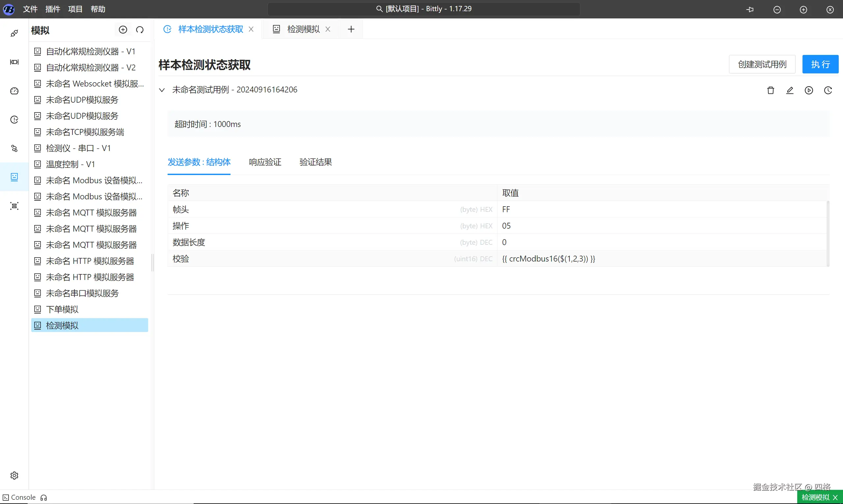Delete the unnamed test case
843x504 pixels.
click(x=771, y=90)
